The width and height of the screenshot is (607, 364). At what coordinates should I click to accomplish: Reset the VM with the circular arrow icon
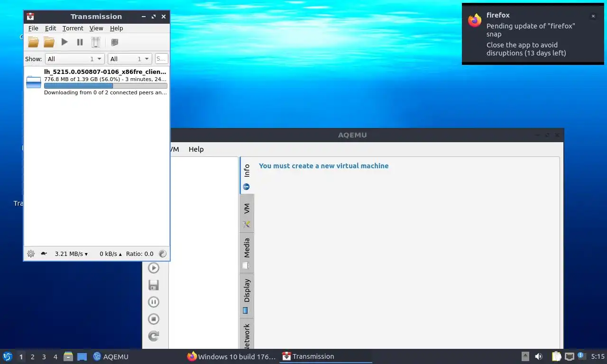153,336
